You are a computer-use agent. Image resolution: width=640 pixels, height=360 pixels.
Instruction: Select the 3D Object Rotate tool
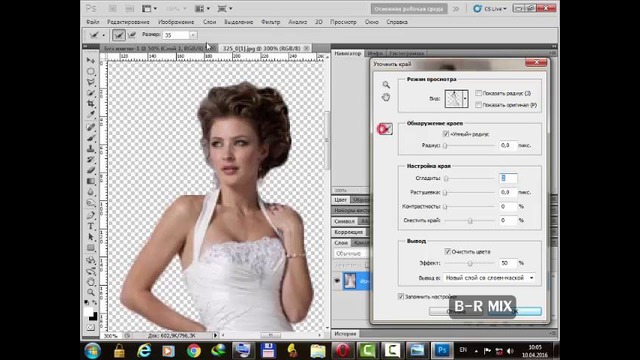91,260
